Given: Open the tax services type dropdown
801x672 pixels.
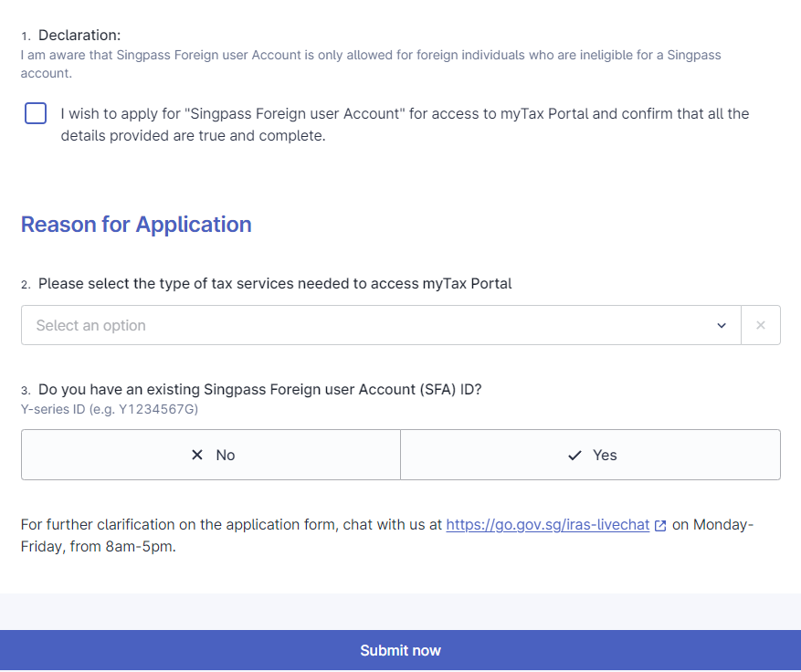Looking at the screenshot, I should point(380,325).
